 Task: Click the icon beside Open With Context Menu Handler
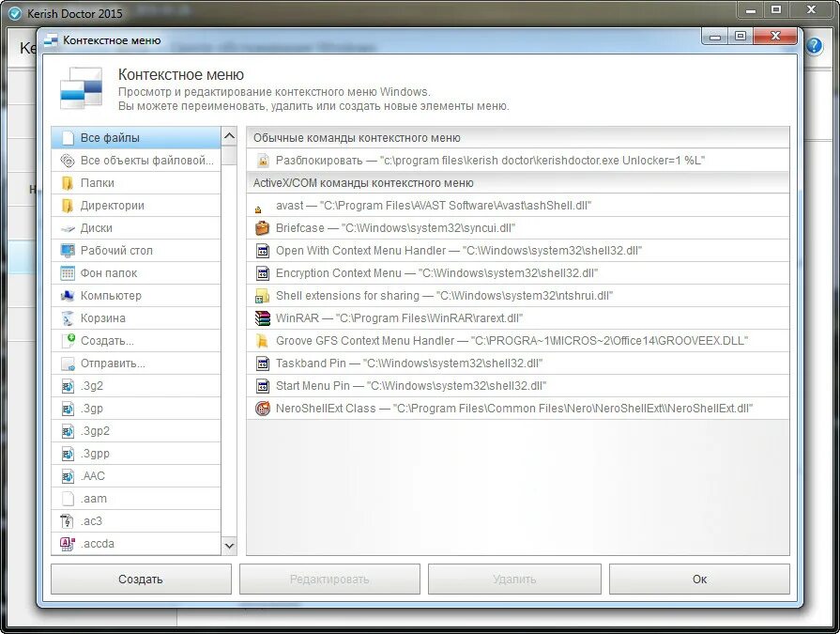click(x=263, y=250)
